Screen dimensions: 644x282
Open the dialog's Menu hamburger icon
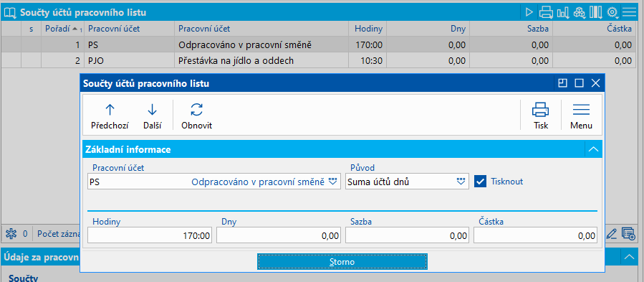point(581,110)
